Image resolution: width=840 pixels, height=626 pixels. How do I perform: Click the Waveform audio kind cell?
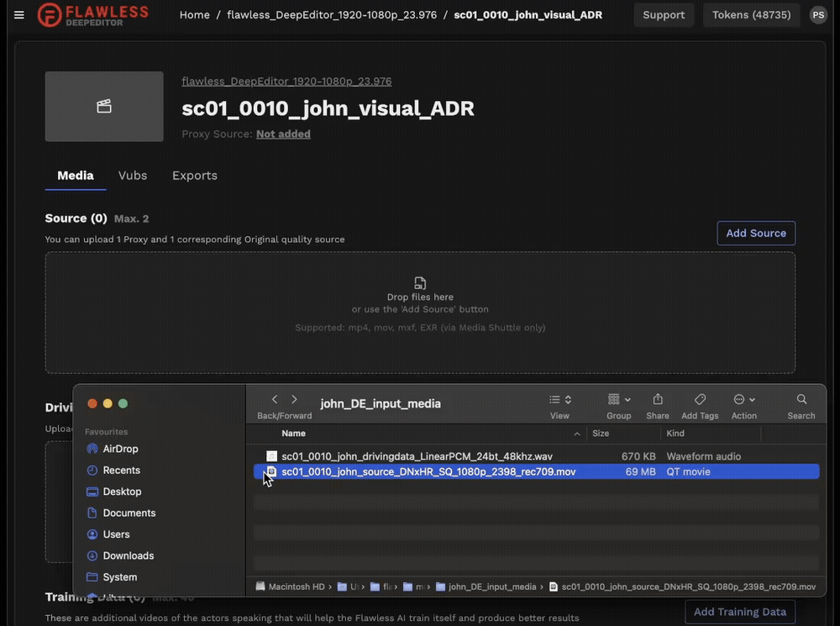point(703,456)
